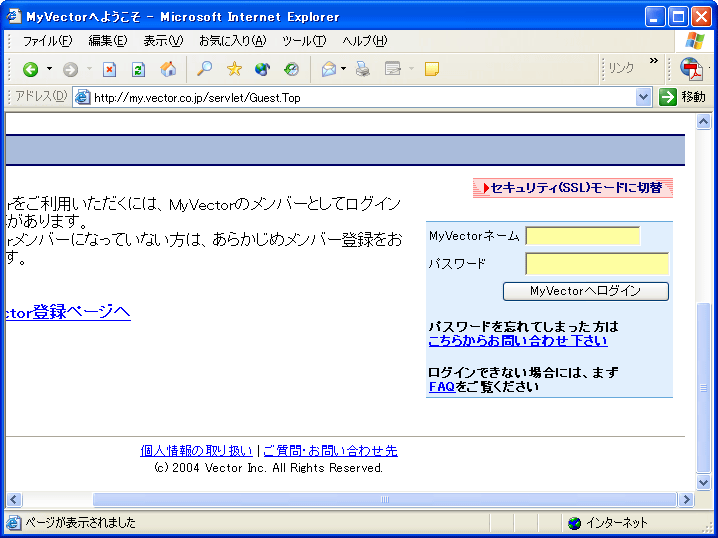Go to the Home page icon

168,69
